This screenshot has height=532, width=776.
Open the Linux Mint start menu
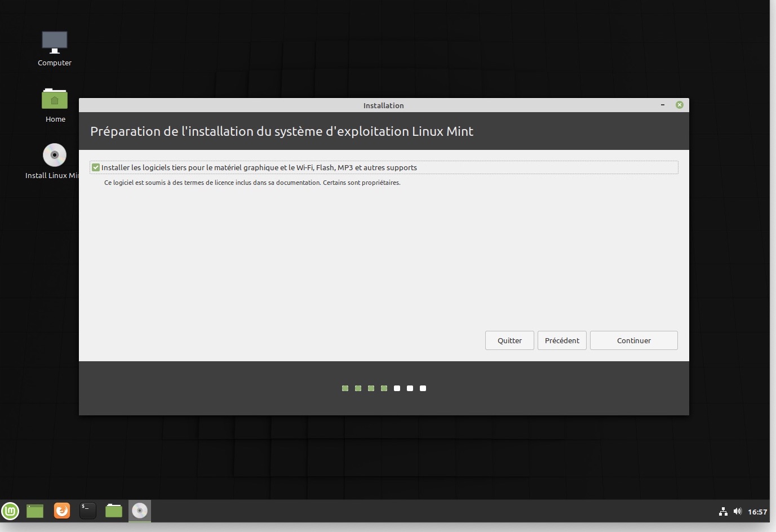coord(10,511)
